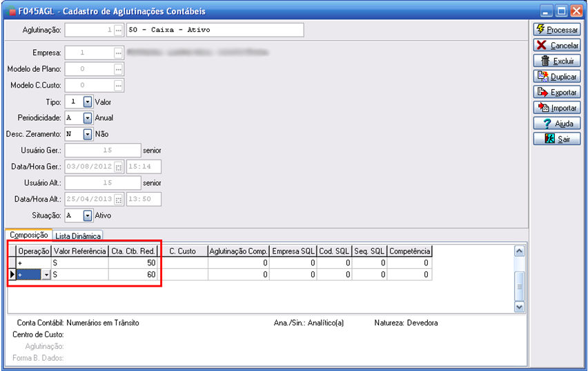Click the Cta. Ctb. Red. column header
The height and width of the screenshot is (371, 588).
[x=133, y=251]
